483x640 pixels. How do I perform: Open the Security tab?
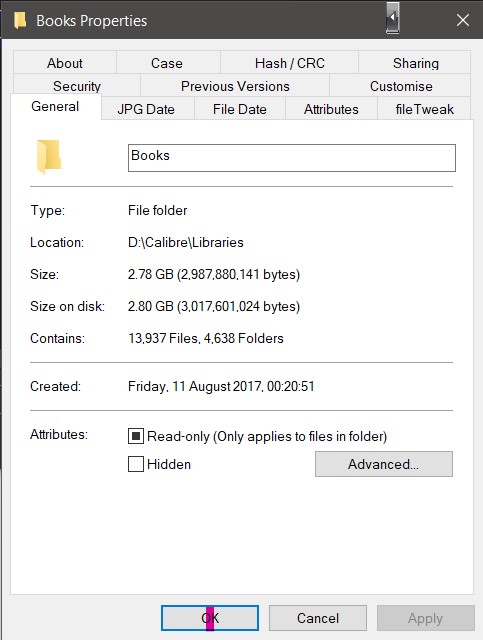77,86
